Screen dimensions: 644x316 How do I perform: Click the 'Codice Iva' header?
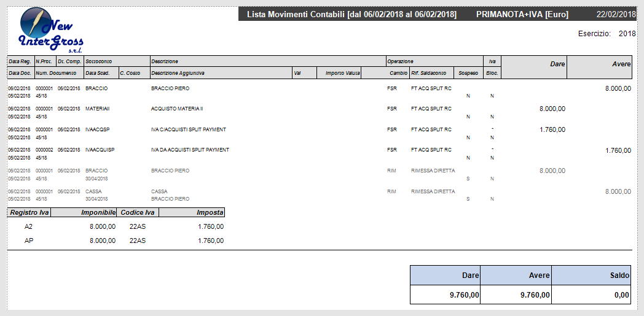[138, 213]
